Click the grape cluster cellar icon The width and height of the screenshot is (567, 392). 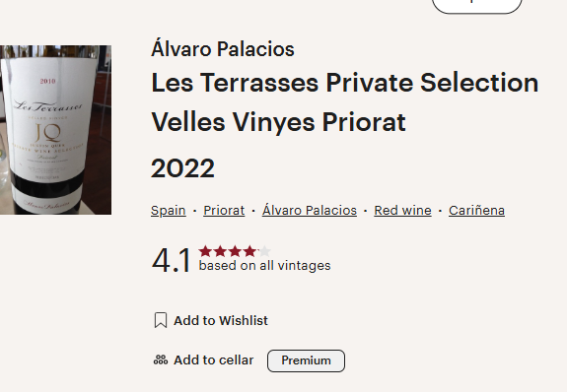[x=161, y=359]
